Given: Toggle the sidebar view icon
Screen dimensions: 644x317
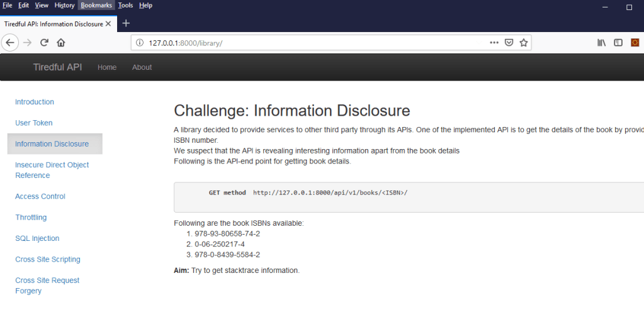Looking at the screenshot, I should click(x=618, y=43).
